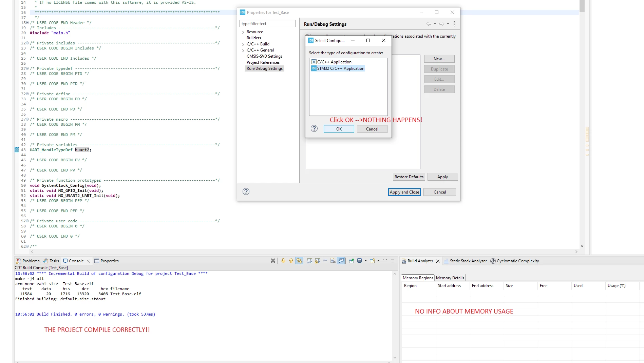The width and height of the screenshot is (644, 363).
Task: Close the Console tab
Action: pyautogui.click(x=88, y=261)
